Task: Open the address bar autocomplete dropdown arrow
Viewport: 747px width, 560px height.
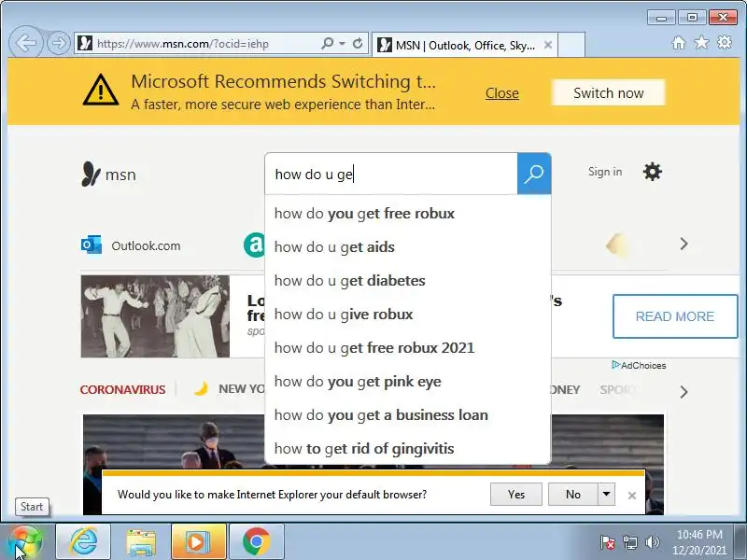Action: [x=342, y=43]
